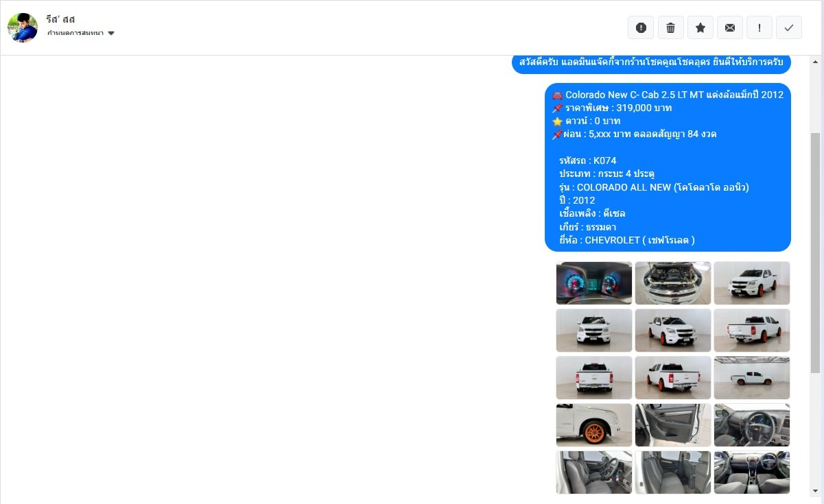The image size is (824, 504).
Task: Mark conversation with star icon
Action: [x=700, y=27]
